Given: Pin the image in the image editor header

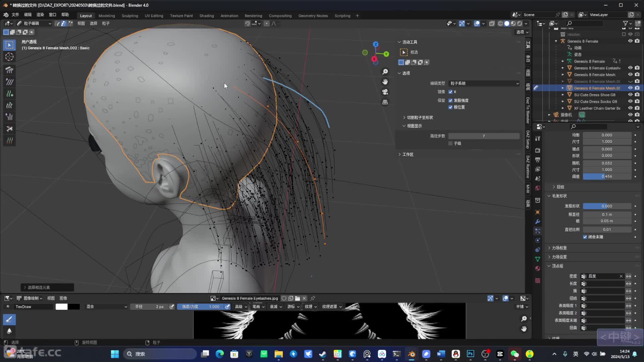Looking at the screenshot, I should [313, 298].
